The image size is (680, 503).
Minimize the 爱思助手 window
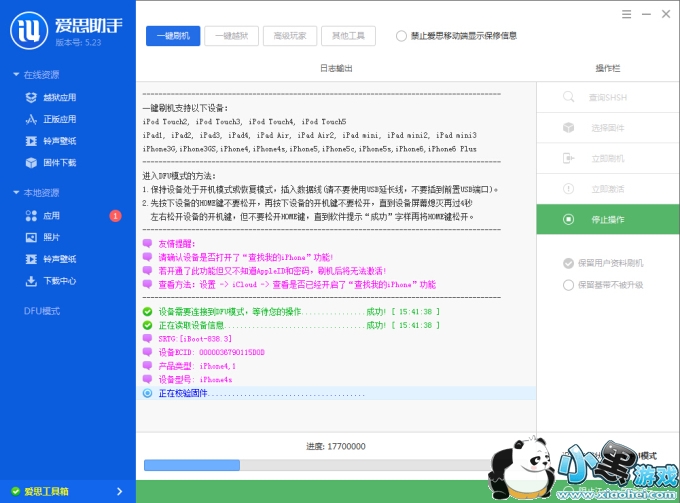(x=646, y=14)
